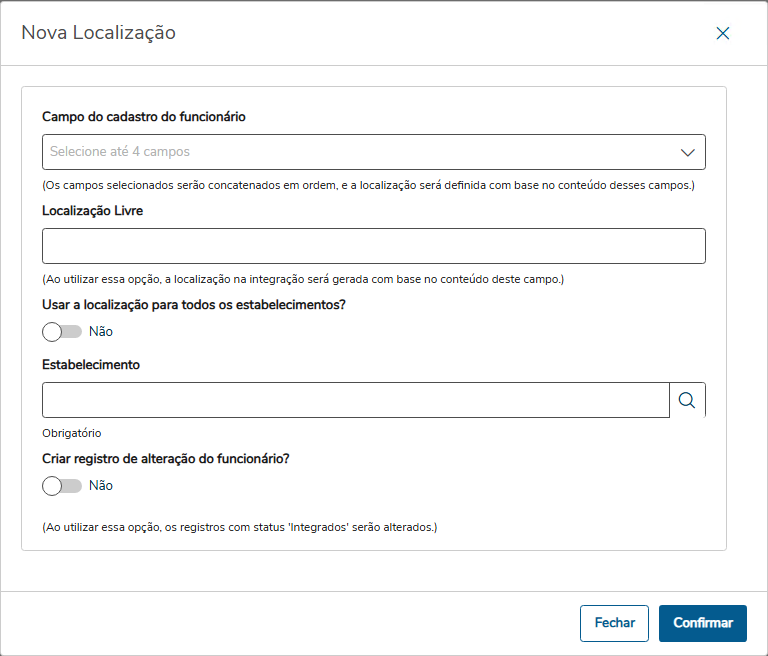
Task: Click the 'Estabelecimento' field label
Action: click(91, 365)
